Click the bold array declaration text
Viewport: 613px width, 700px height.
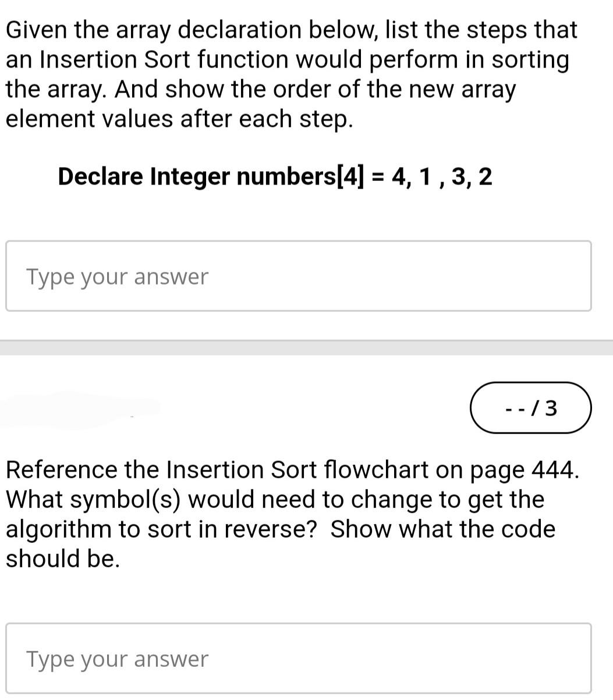275,176
